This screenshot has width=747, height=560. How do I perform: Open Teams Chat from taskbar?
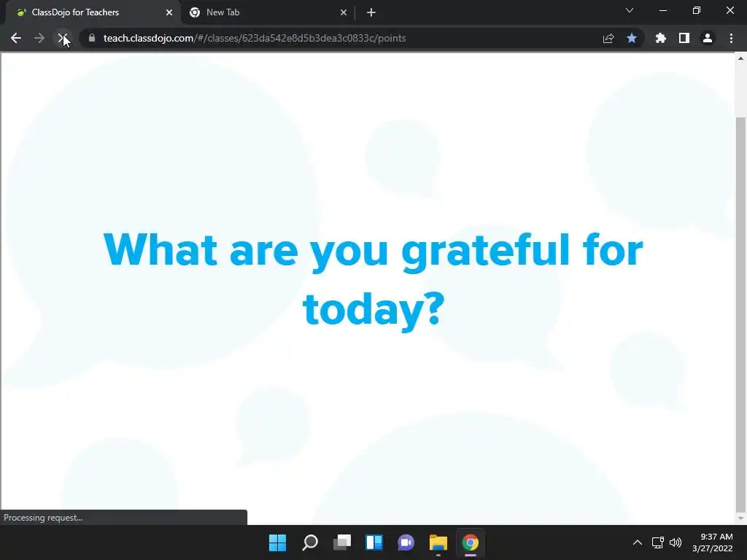click(x=406, y=542)
